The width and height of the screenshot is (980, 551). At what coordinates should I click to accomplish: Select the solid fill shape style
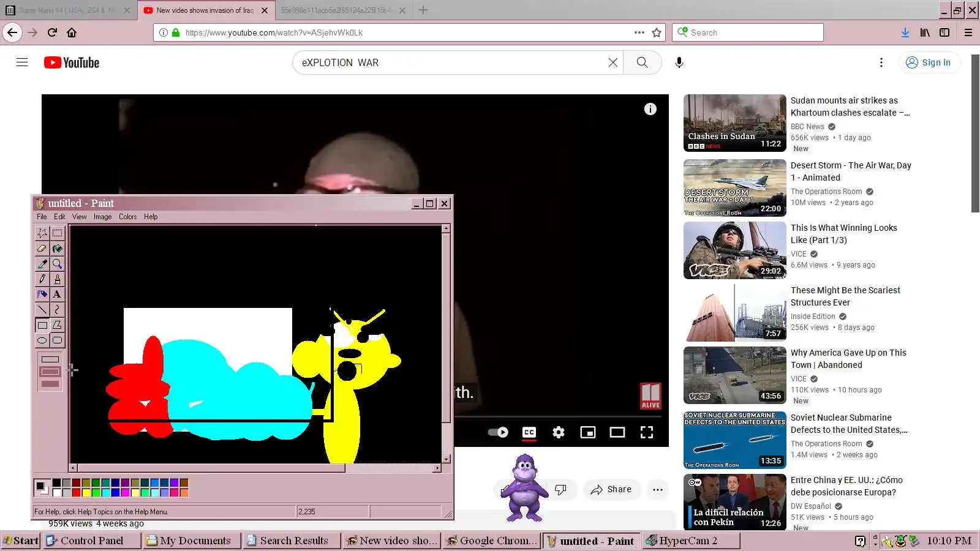pyautogui.click(x=50, y=384)
